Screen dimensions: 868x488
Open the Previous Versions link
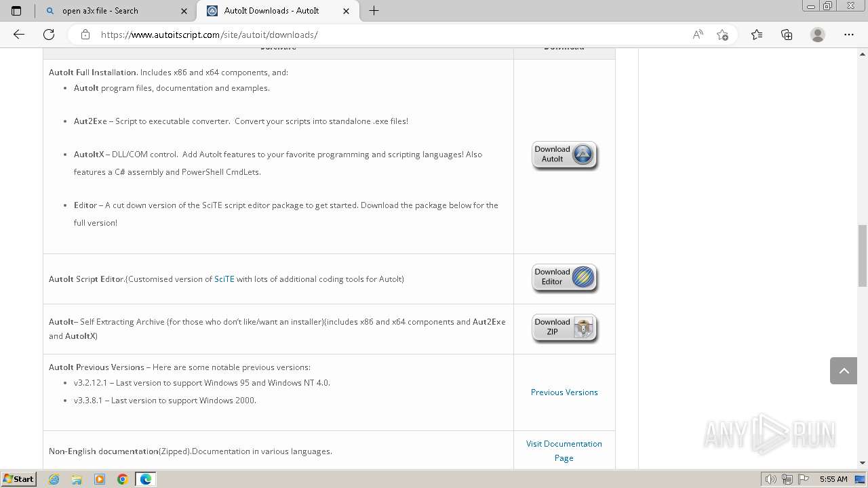pyautogui.click(x=564, y=392)
